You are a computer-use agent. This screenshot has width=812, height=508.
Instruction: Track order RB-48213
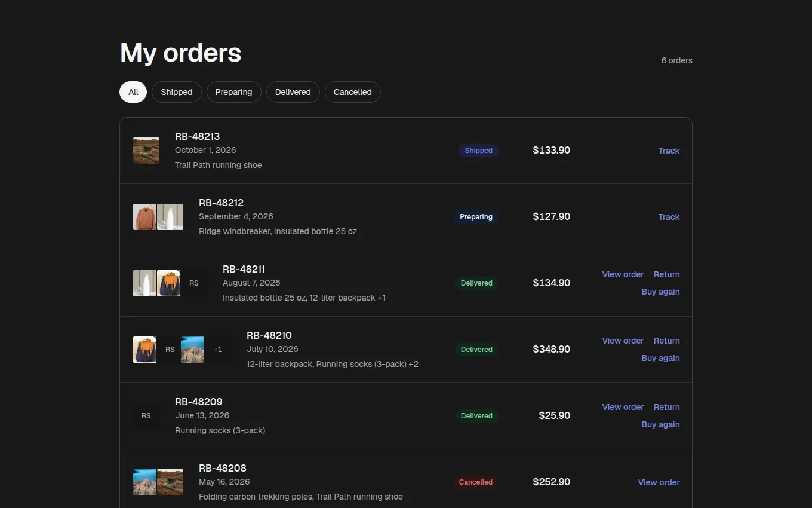click(669, 151)
